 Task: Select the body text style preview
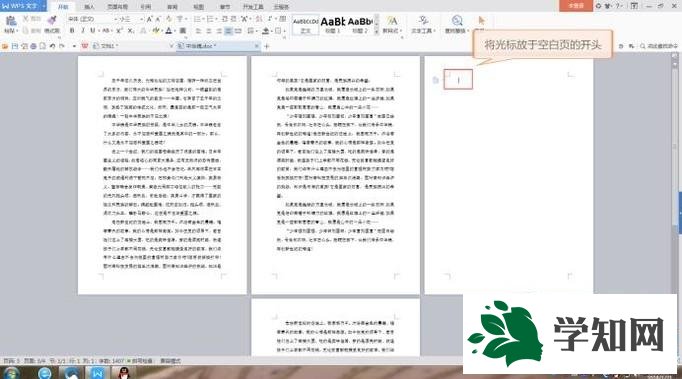point(305,25)
